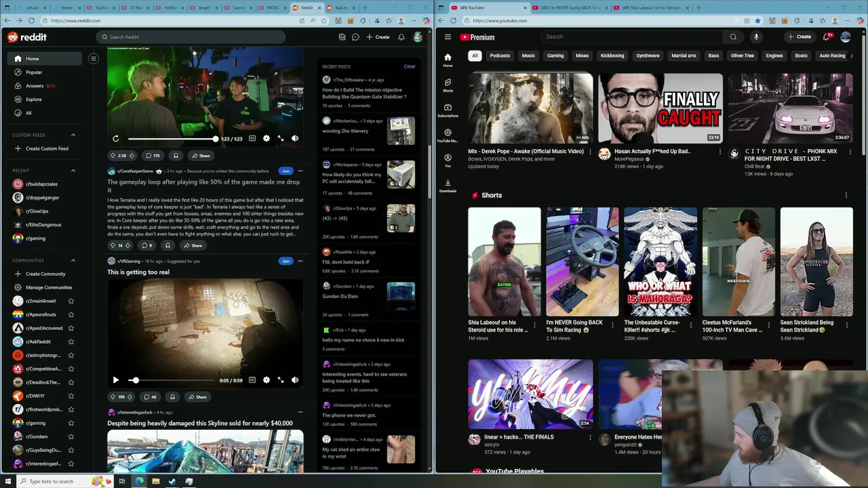The width and height of the screenshot is (868, 488).
Task: Mute the top Reddit video volume icon
Action: click(x=295, y=138)
